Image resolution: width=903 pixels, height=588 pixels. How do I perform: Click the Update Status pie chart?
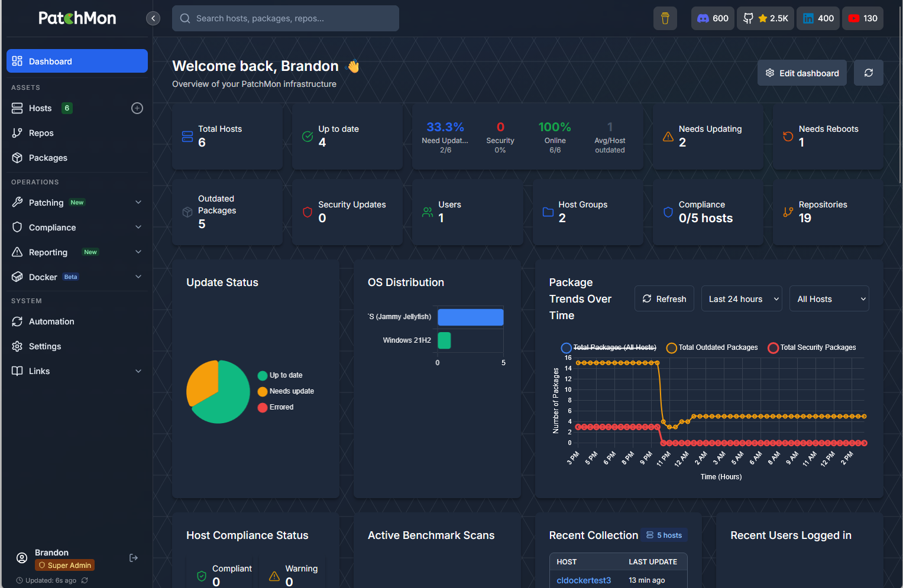click(218, 392)
